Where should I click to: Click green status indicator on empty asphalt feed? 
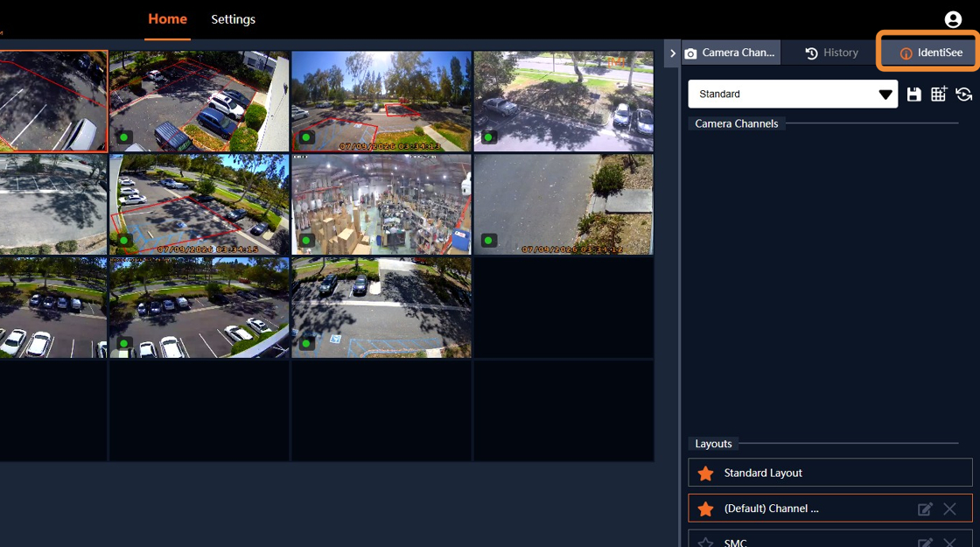(x=489, y=241)
